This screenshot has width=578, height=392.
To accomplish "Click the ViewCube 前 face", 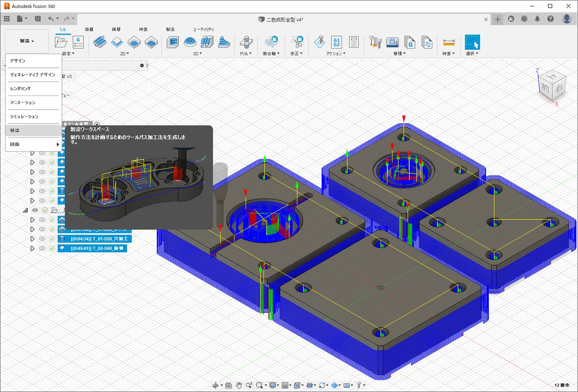I will coord(545,87).
